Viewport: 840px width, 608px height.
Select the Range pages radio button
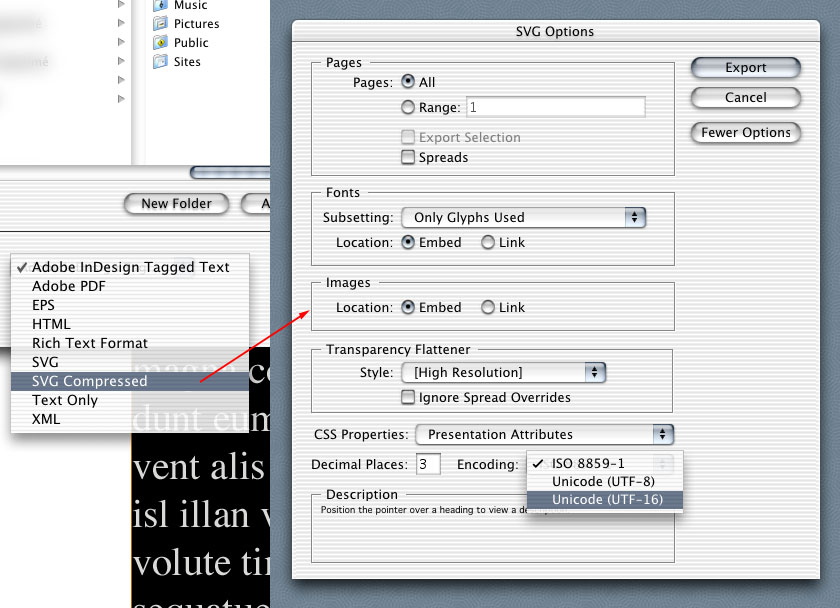pyautogui.click(x=408, y=107)
